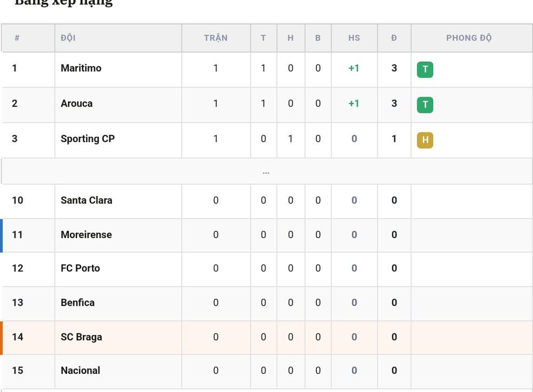
Task: Click Maritimo's green T form badge
Action: (425, 70)
